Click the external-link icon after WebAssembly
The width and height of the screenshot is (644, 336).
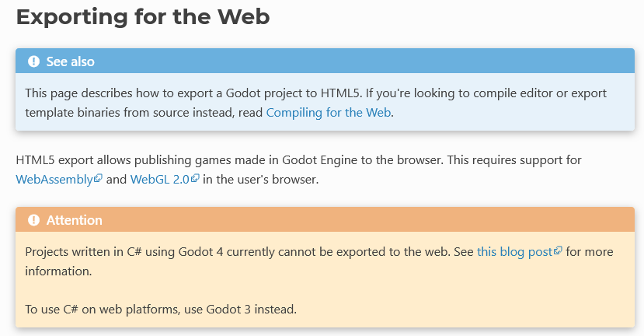pyautogui.click(x=98, y=178)
